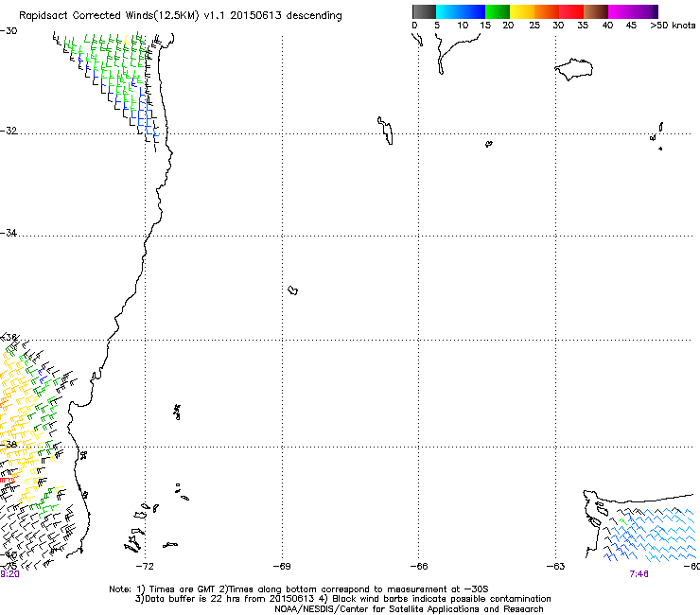Click the '-38' latitude label
This screenshot has width=700, height=615.
[x=9, y=445]
